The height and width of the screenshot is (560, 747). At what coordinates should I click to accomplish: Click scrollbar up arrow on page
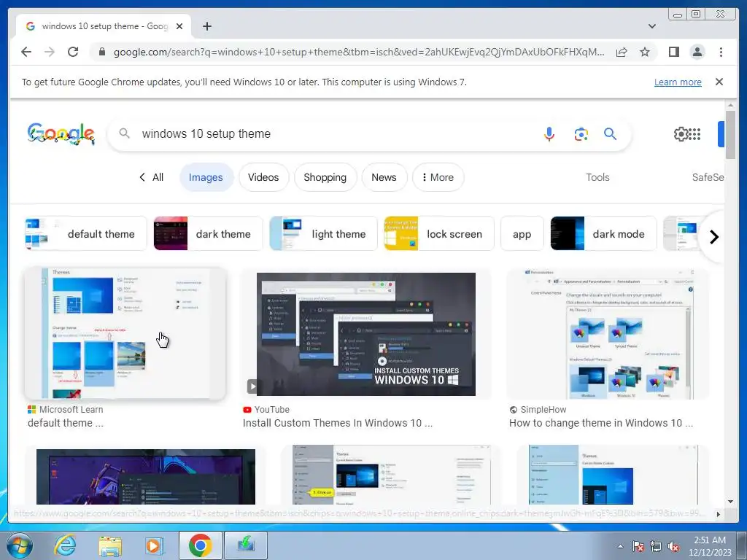tap(730, 105)
